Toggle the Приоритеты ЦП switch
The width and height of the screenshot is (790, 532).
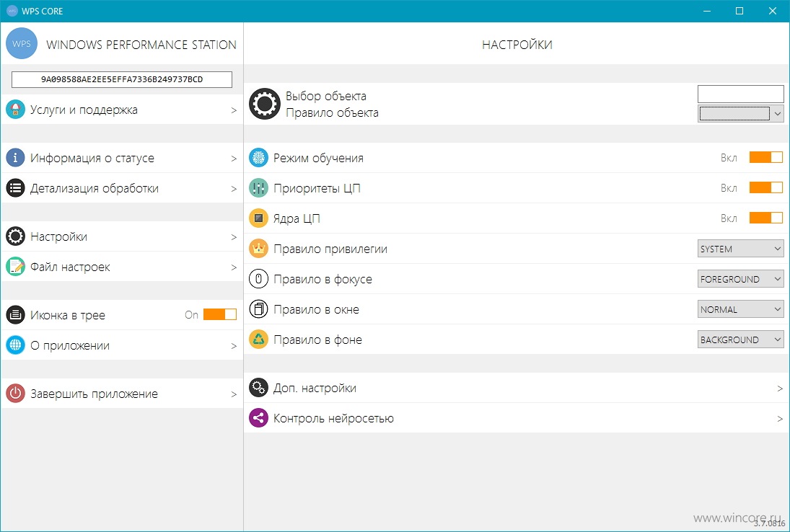(x=765, y=187)
